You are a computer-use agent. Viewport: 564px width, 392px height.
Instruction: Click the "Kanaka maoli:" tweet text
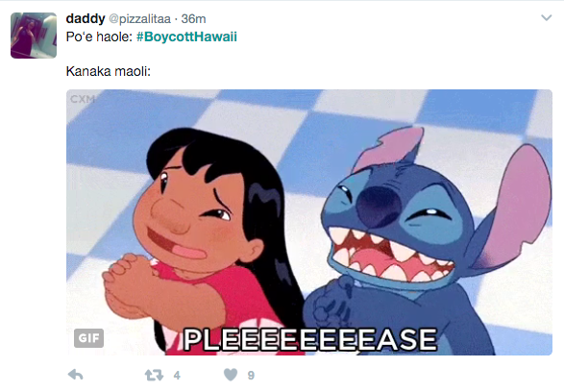coord(109,71)
